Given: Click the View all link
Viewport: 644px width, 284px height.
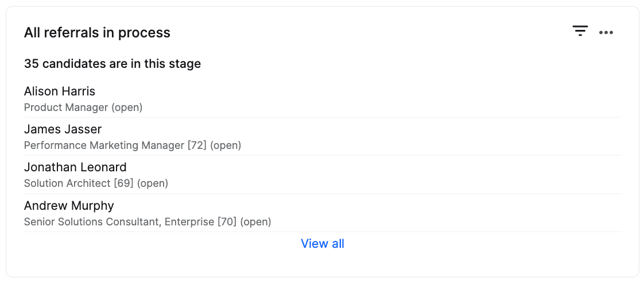Looking at the screenshot, I should point(323,244).
